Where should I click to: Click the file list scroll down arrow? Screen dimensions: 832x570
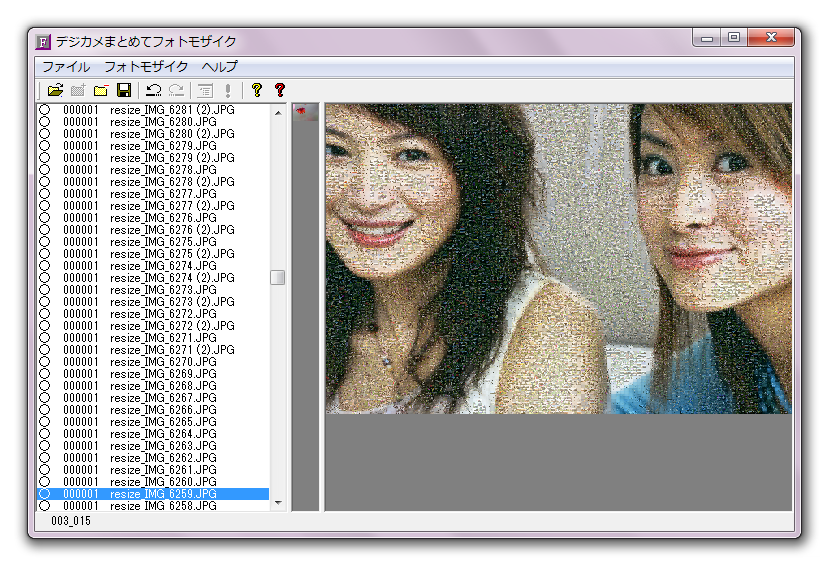click(278, 503)
